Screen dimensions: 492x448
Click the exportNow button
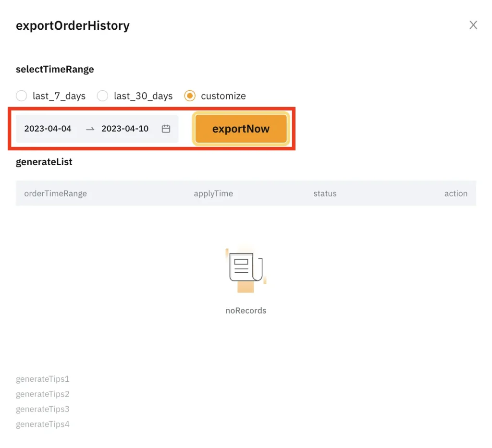241,129
